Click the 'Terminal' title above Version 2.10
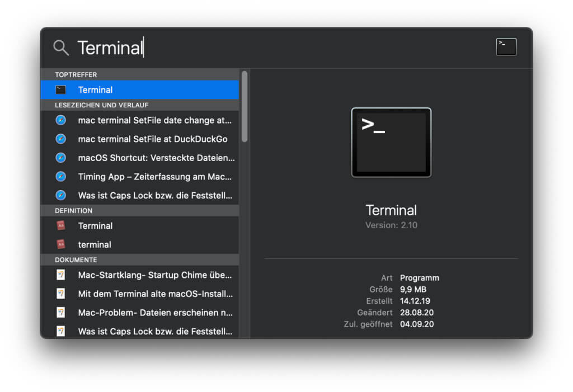 pyautogui.click(x=391, y=210)
